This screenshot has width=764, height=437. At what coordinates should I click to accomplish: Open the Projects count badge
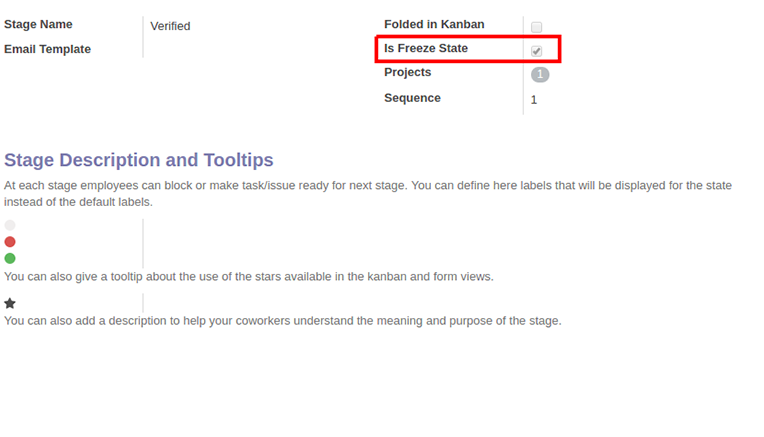tap(540, 75)
